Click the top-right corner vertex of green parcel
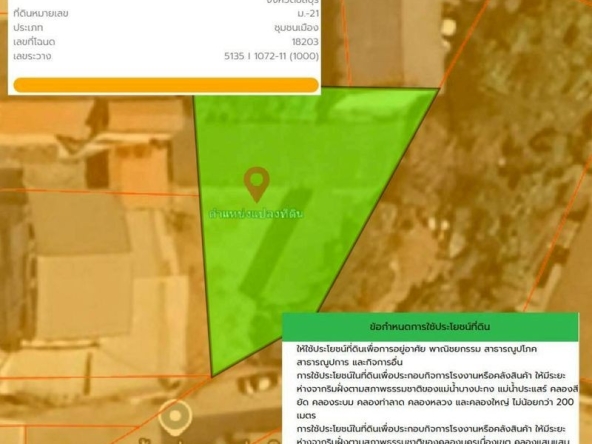This screenshot has height=444, width=592. (439, 88)
